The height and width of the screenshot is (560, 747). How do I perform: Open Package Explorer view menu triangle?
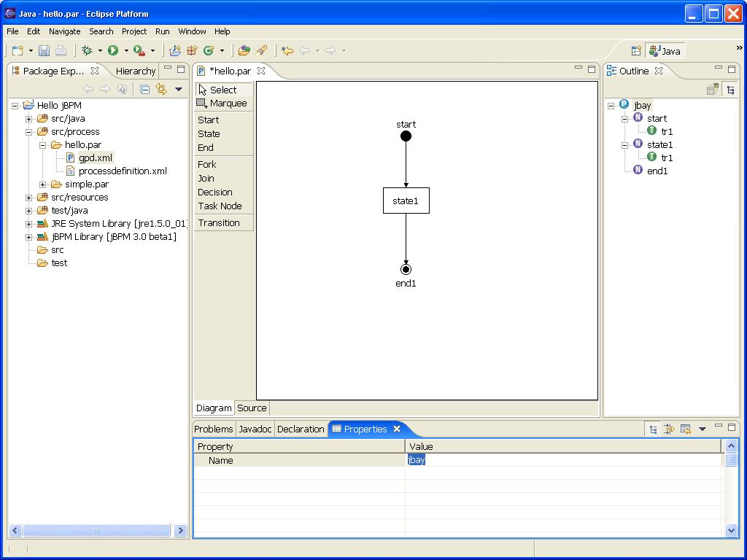click(179, 89)
